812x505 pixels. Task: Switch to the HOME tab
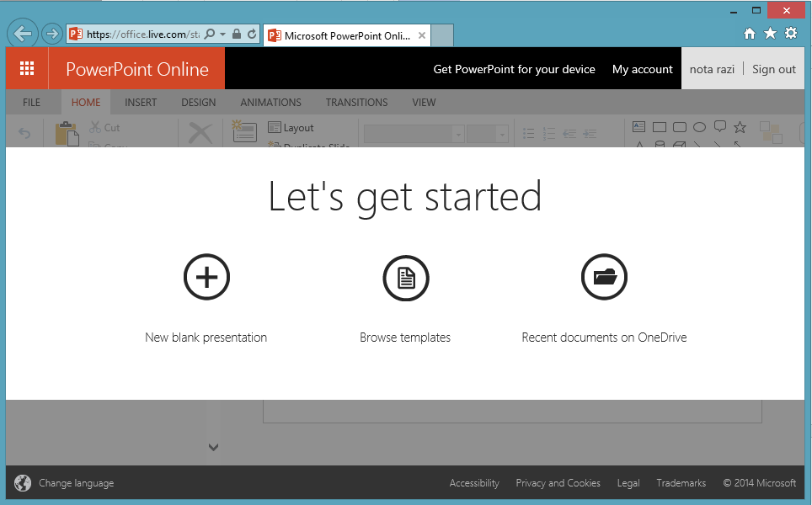86,103
